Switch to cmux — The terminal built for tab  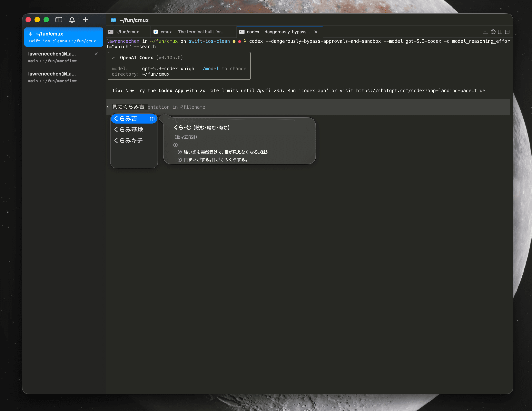coord(192,32)
